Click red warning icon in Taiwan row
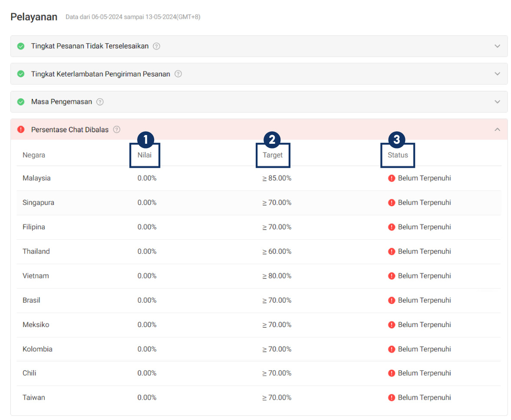The height and width of the screenshot is (420, 511). pos(392,398)
